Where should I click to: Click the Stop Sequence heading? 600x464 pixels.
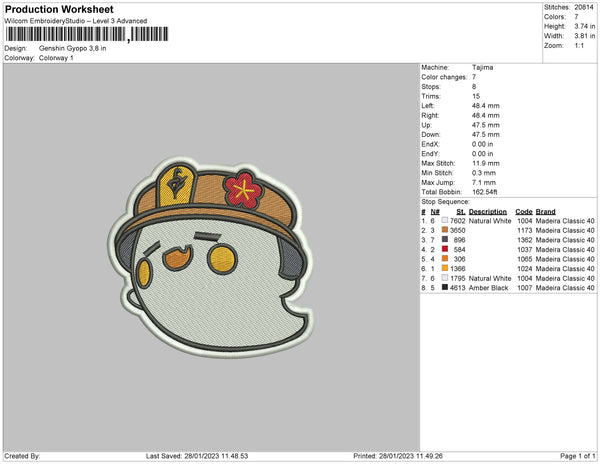click(x=445, y=202)
